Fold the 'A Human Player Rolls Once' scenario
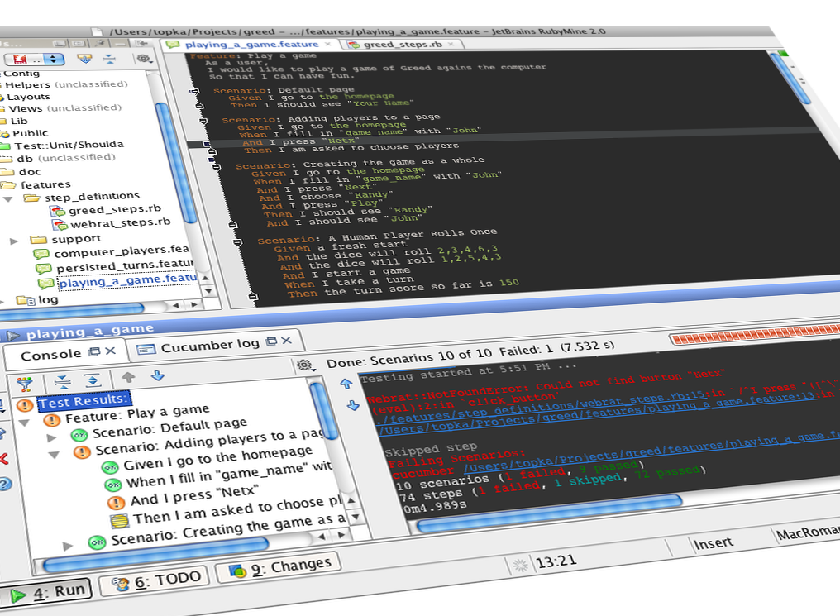Viewport: 840px width, 616px height. click(237, 242)
